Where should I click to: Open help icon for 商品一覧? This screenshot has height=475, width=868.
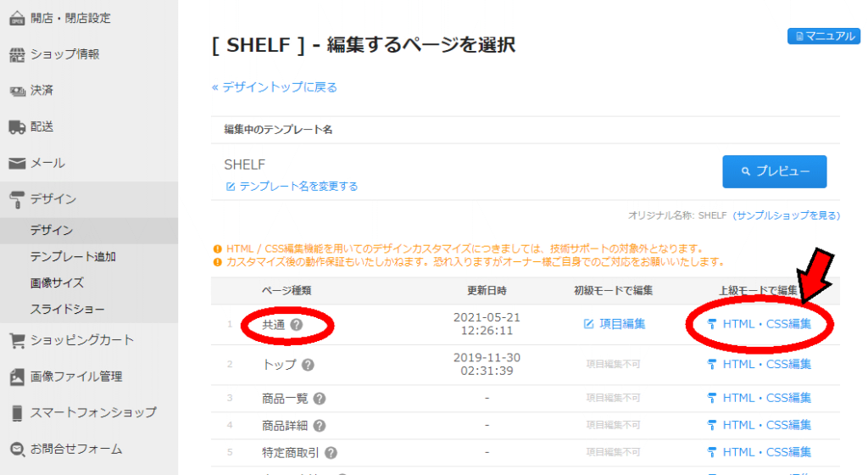pos(320,399)
